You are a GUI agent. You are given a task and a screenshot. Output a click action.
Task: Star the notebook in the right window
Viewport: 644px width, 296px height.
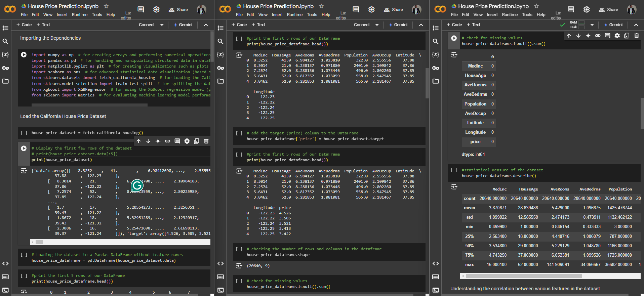click(x=536, y=6)
